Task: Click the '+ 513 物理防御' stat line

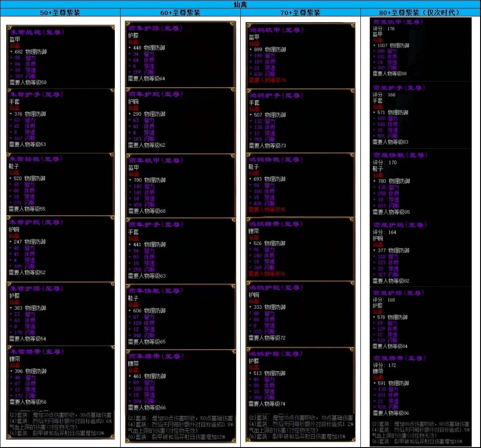Action: click(267, 373)
